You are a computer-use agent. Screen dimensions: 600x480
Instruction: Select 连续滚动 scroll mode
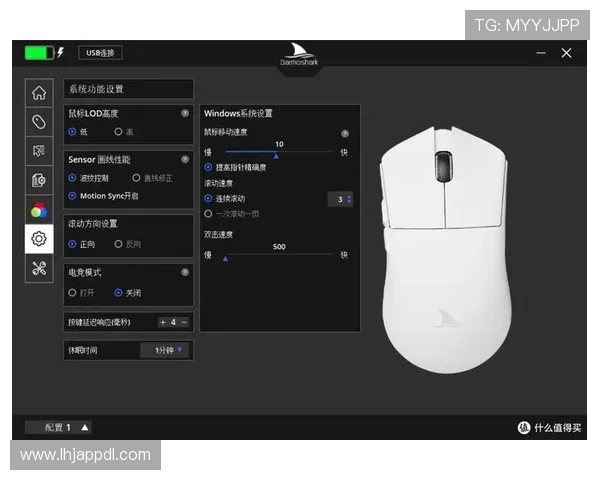(208, 198)
